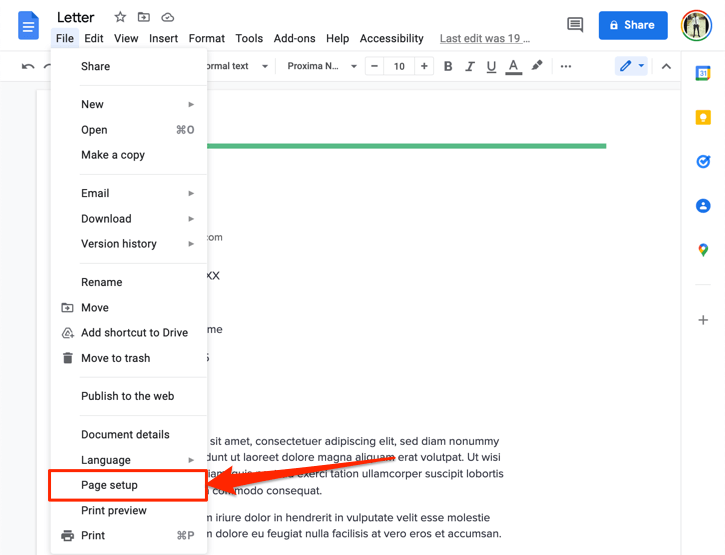Open the comment history icon
Screen dimensions: 725x555
click(x=575, y=25)
